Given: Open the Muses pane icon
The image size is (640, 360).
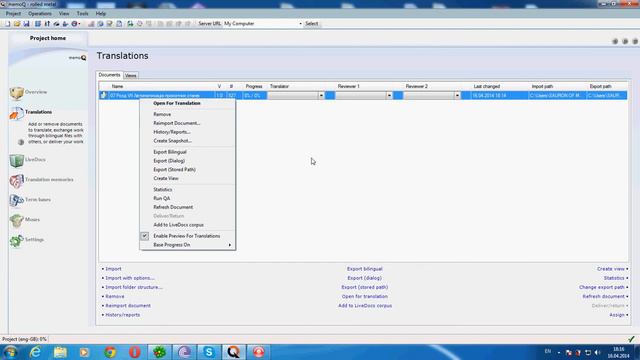Looking at the screenshot, I should point(16,220).
